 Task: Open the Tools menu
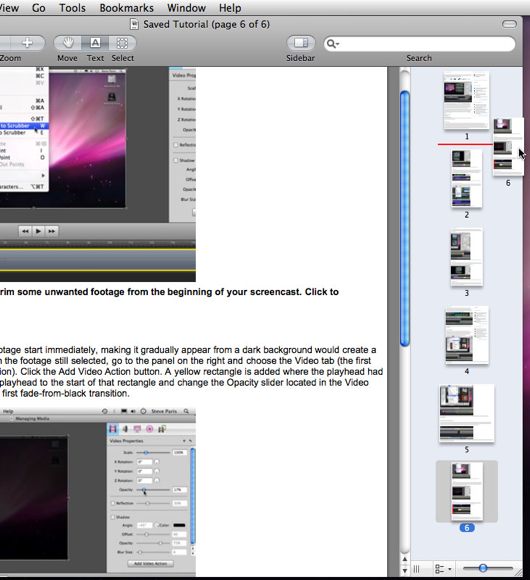pos(72,8)
